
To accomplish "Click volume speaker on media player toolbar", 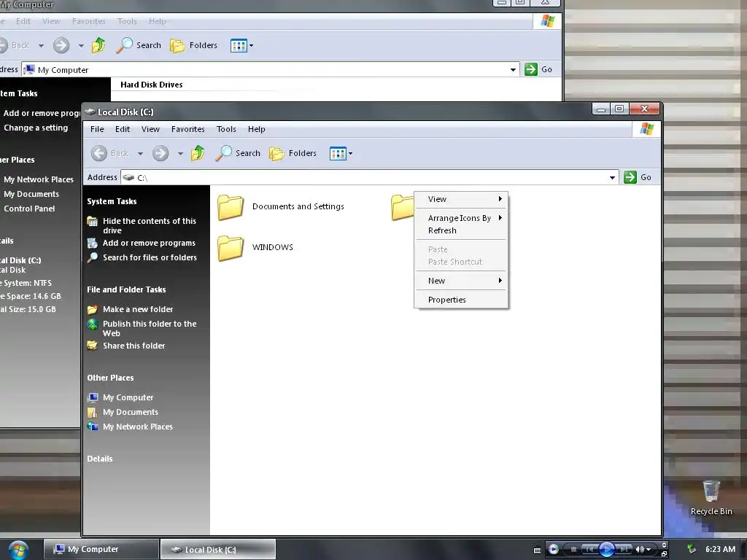I will [639, 550].
